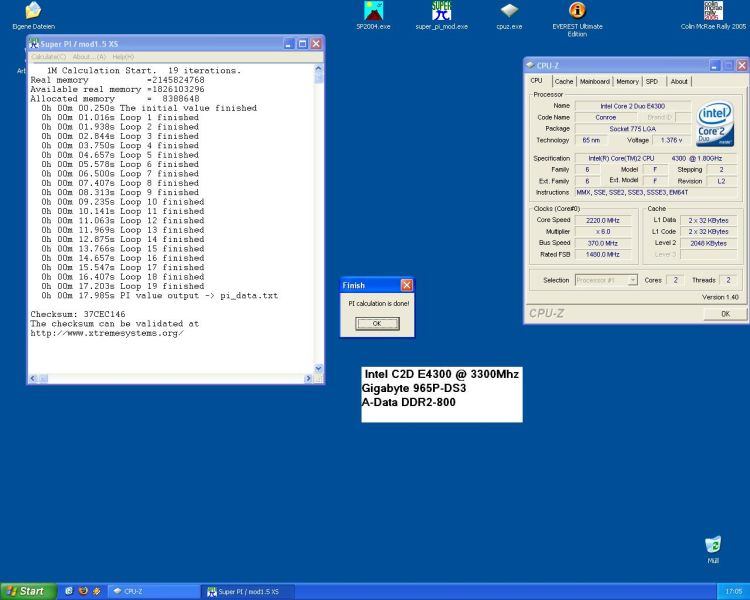Open the About...(A) menu in Super PI
This screenshot has width=750, height=600.
(x=89, y=57)
